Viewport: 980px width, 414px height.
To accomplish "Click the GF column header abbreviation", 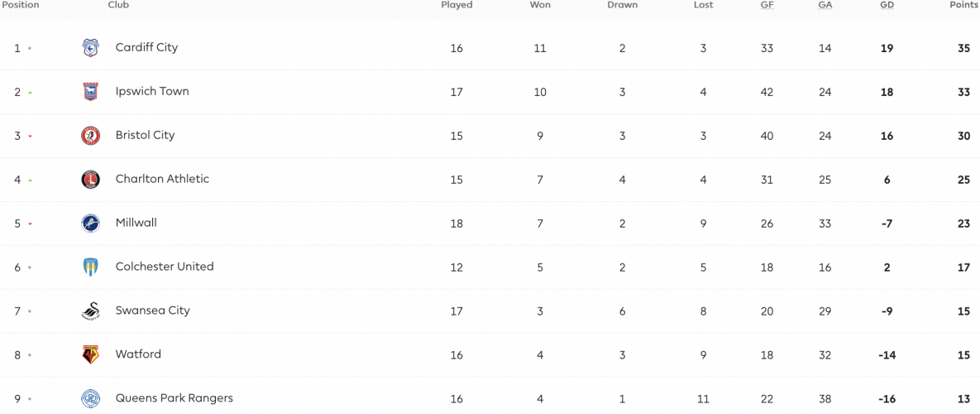I will click(x=767, y=5).
